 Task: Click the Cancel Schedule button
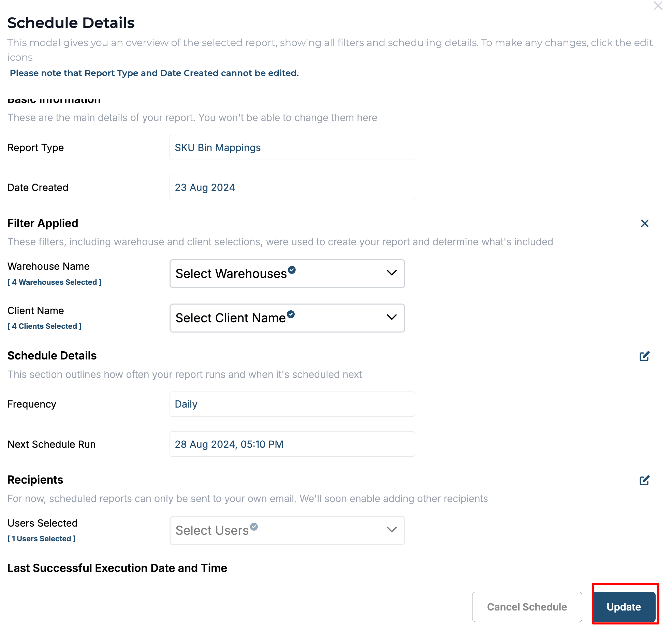coord(527,607)
